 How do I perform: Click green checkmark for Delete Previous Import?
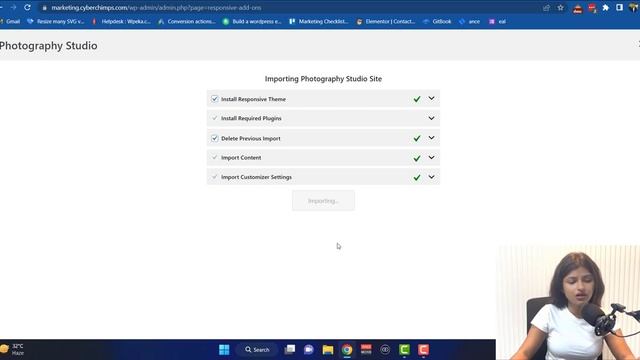point(417,139)
